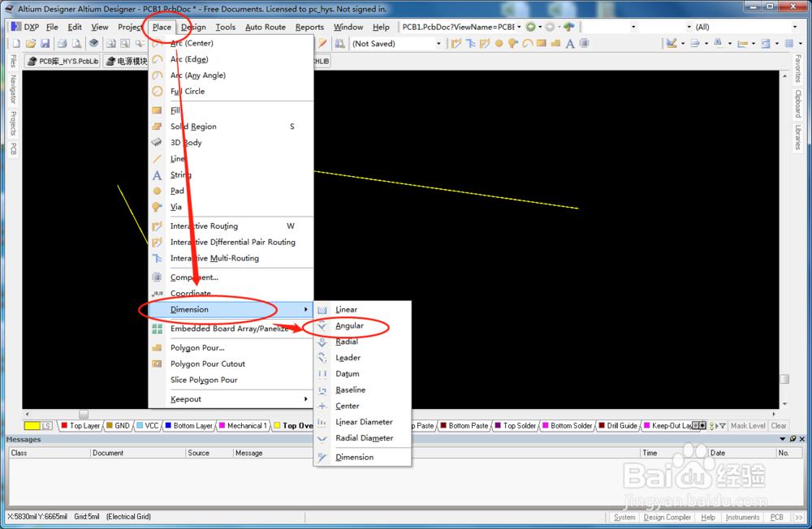
Task: Switch to the Bottom Layer tab
Action: [189, 425]
